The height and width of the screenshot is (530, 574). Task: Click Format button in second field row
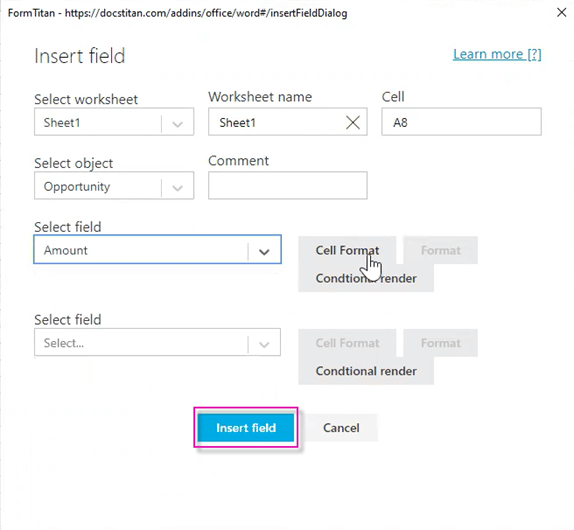click(x=440, y=343)
